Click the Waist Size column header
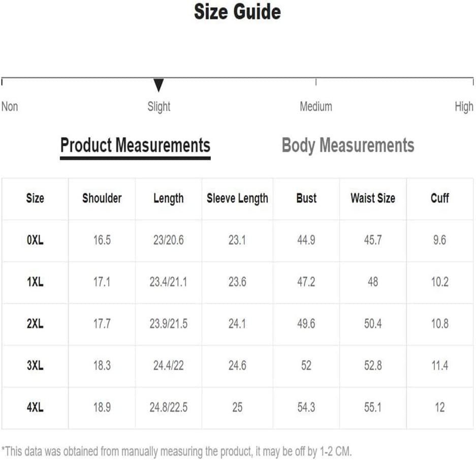Image resolution: width=476 pixels, height=460 pixels. [373, 198]
